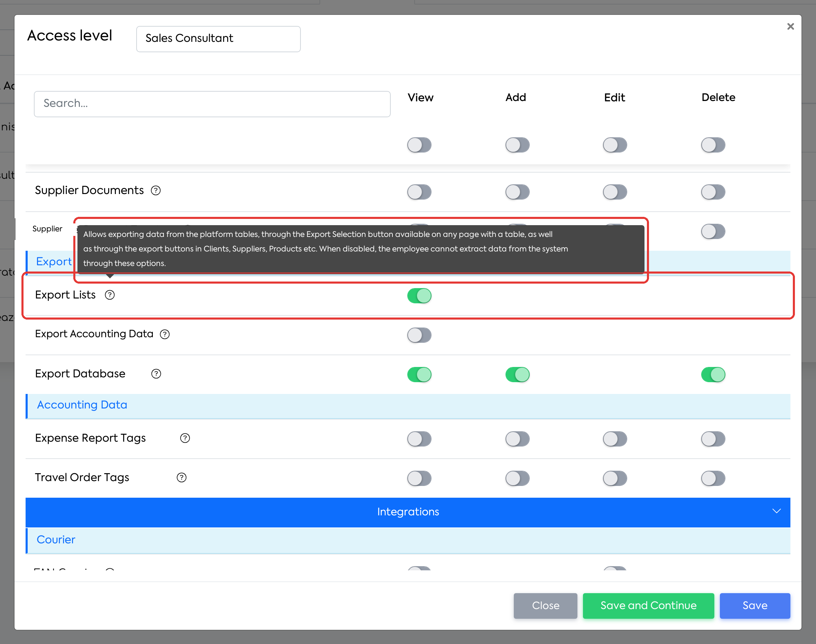Viewport: 816px width, 644px height.
Task: Enable the Export Accounting Data View toggle
Action: (419, 335)
